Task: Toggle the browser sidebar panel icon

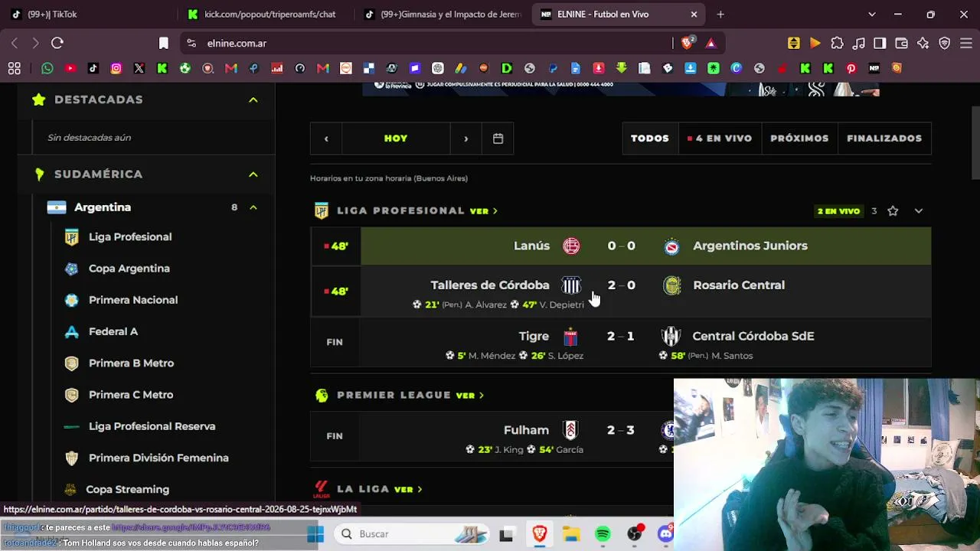Action: (x=880, y=43)
